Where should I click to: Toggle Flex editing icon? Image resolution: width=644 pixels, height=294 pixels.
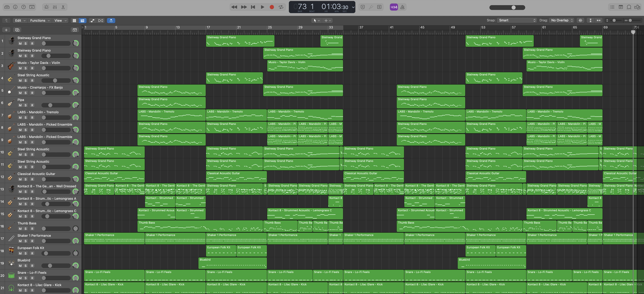101,21
